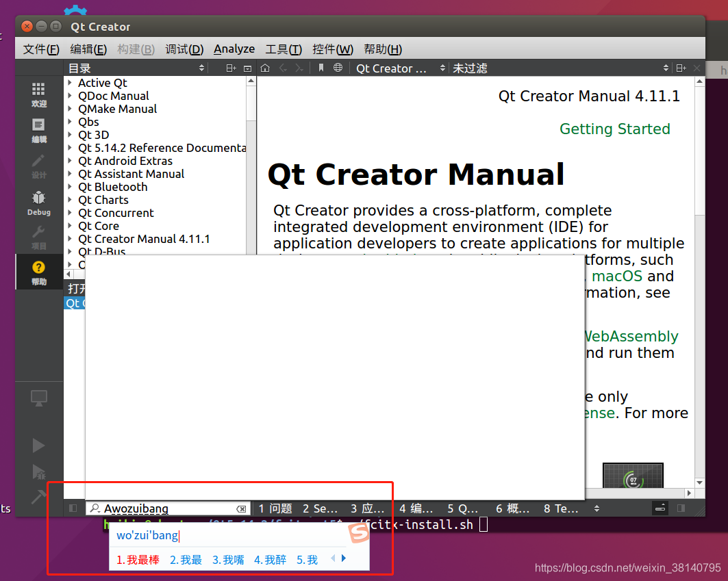This screenshot has height=581, width=728.
Task: Show next IME candidates page arrow
Action: pyautogui.click(x=344, y=558)
